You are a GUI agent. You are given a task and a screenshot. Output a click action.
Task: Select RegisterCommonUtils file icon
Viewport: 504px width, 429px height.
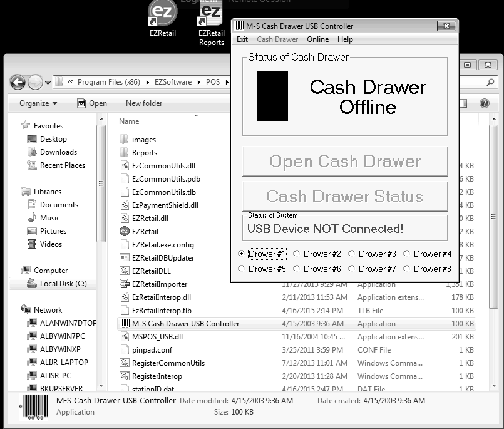(125, 363)
